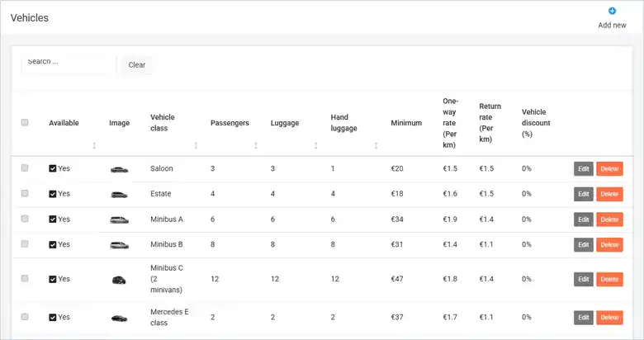The width and height of the screenshot is (644, 340).
Task: Click the Vehicle class column header
Action: [163, 123]
